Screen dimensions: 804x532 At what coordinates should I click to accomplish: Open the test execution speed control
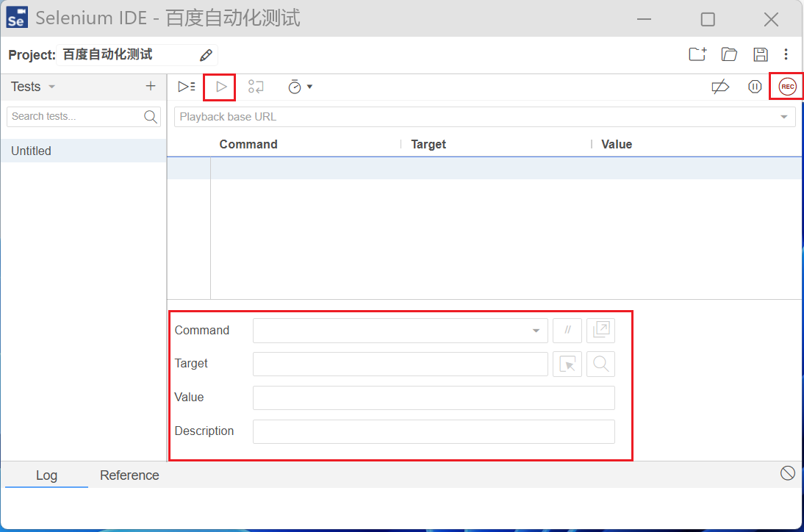pyautogui.click(x=300, y=87)
